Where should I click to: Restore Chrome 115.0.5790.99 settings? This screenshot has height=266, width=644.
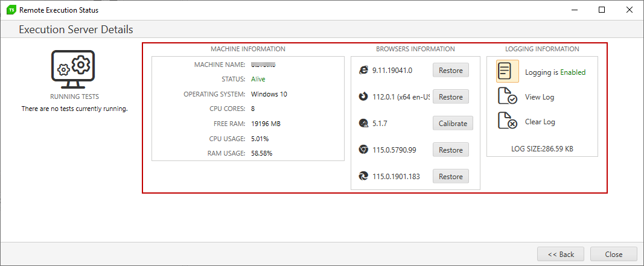click(450, 150)
